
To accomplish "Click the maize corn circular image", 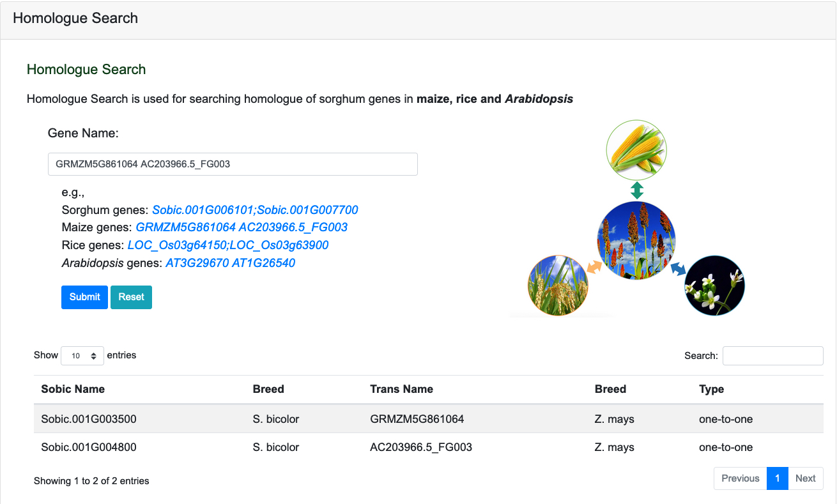I will (636, 150).
